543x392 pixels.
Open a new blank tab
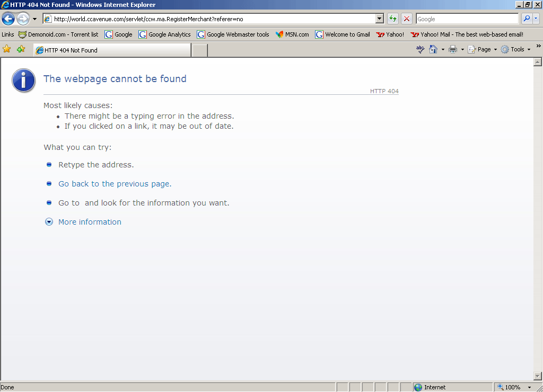[199, 50]
